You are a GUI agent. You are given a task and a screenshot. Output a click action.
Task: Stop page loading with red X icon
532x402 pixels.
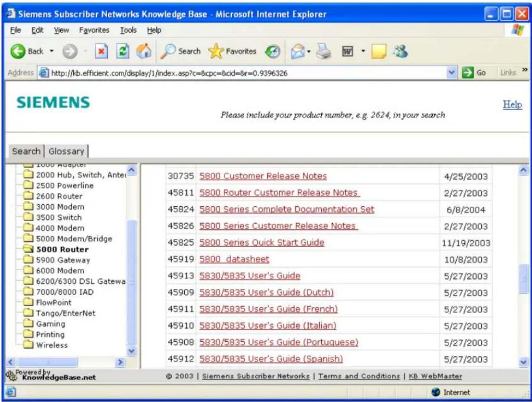coord(101,52)
